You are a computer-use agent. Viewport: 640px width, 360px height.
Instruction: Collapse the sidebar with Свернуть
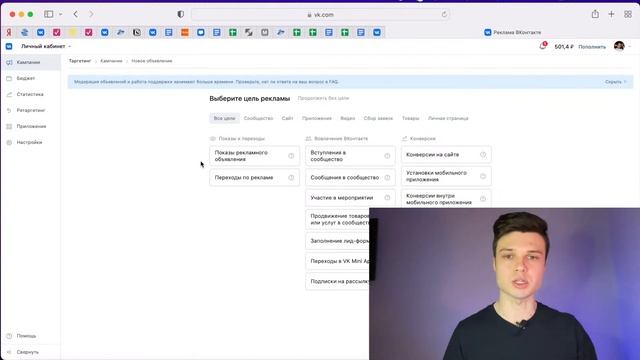click(27, 352)
